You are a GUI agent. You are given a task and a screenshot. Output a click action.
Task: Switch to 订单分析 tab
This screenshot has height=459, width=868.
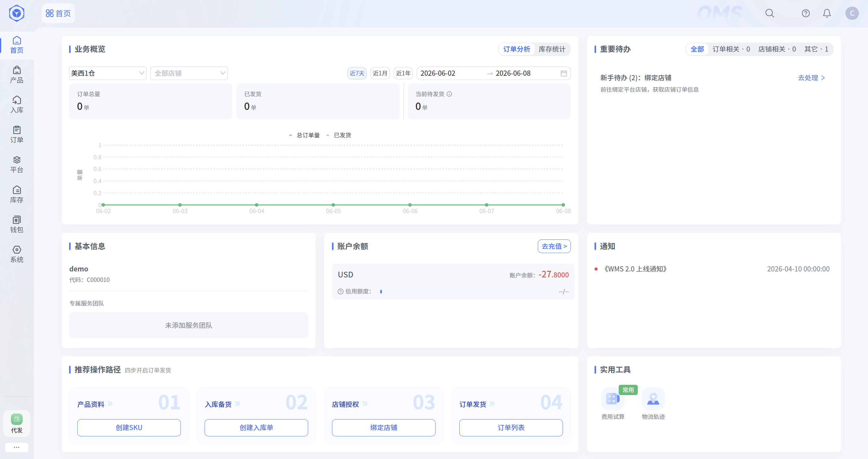pyautogui.click(x=517, y=49)
